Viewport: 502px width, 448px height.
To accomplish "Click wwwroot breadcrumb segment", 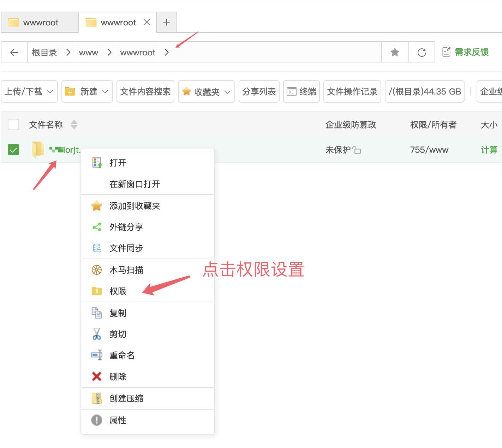I will click(138, 53).
